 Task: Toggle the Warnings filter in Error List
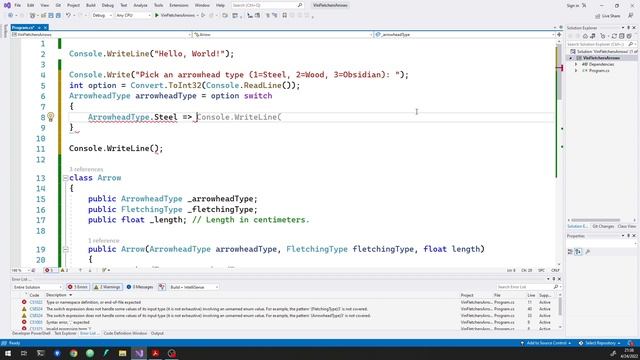tap(107, 287)
